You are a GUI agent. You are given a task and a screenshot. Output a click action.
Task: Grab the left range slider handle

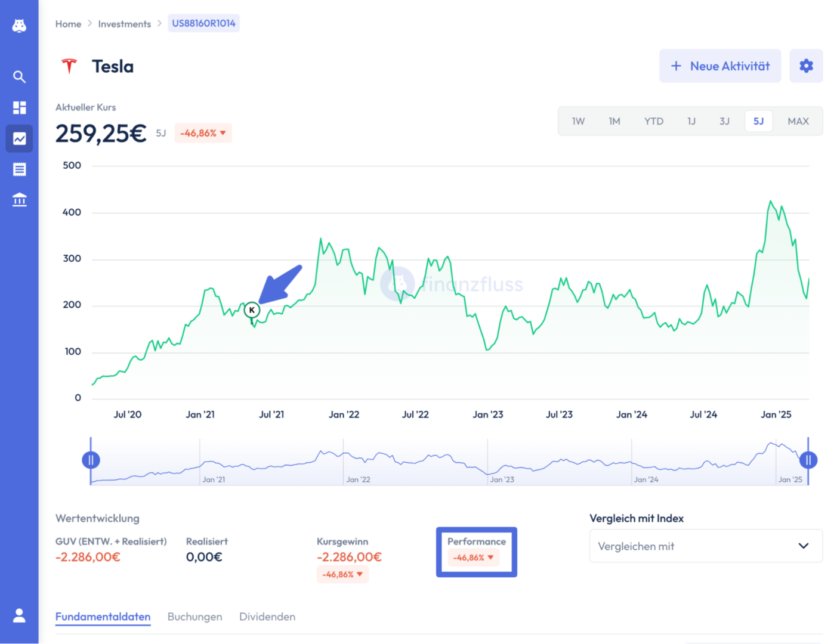pos(91,460)
